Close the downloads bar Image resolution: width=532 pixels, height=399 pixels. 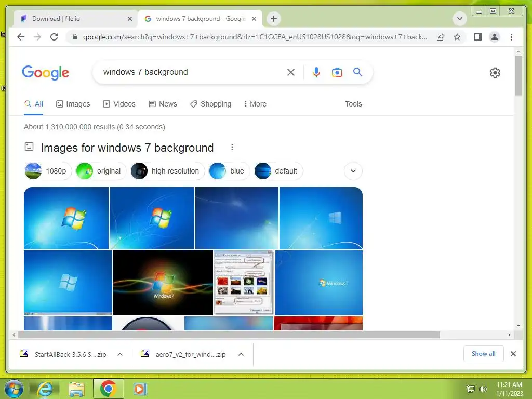coord(513,354)
